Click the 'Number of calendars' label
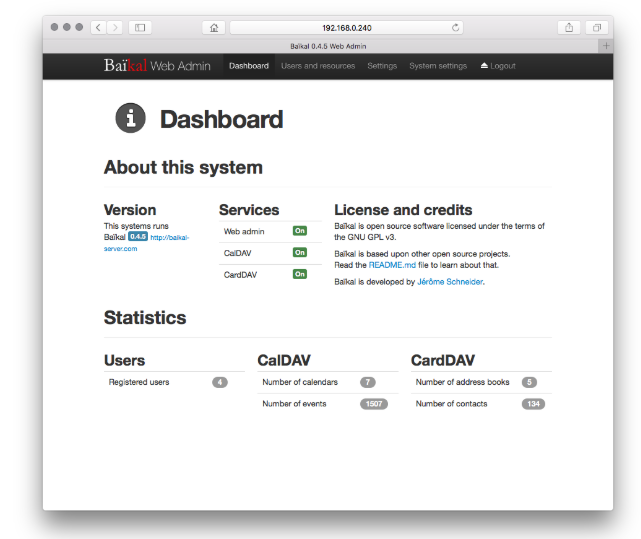 click(x=300, y=382)
